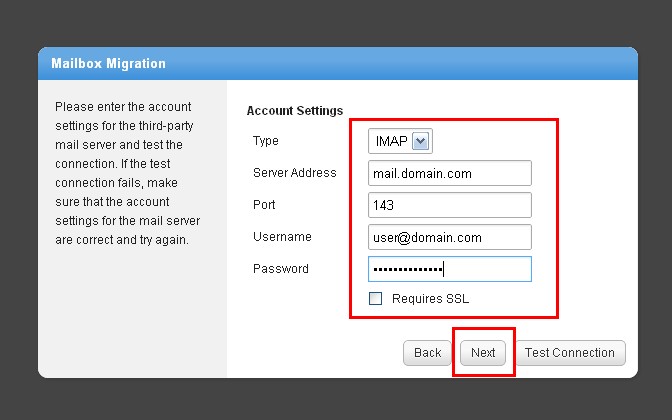
Task: Focus the masked Password input field
Action: coord(447,269)
